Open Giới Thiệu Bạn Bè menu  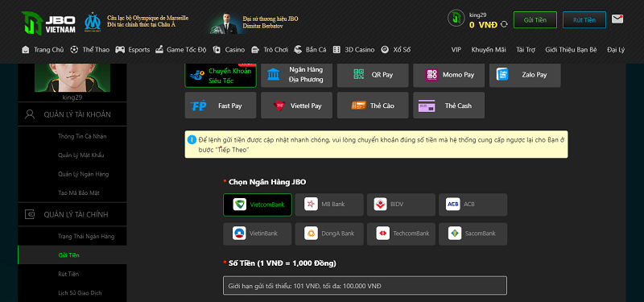pyautogui.click(x=571, y=50)
